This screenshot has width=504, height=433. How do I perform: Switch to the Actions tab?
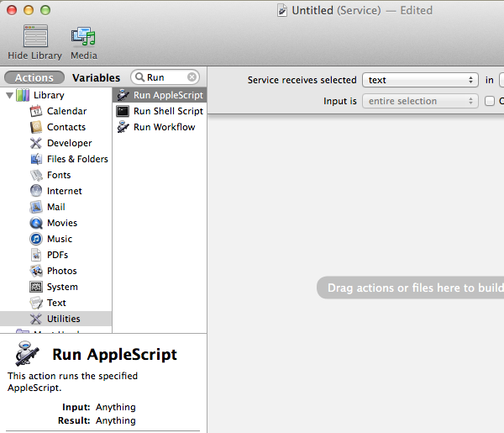coord(34,78)
